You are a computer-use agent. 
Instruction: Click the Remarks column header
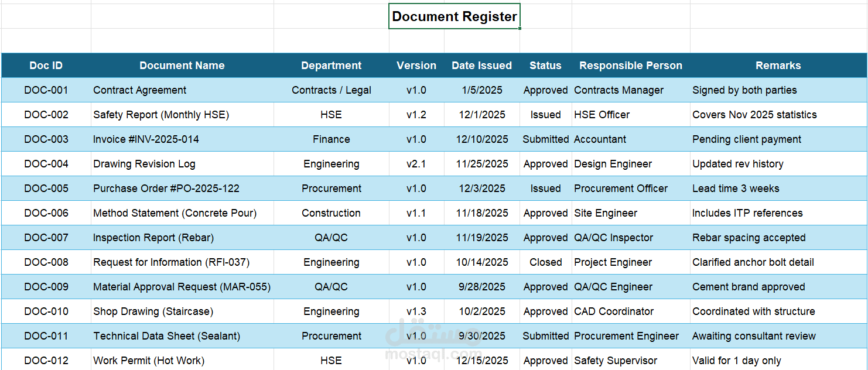[x=778, y=66]
